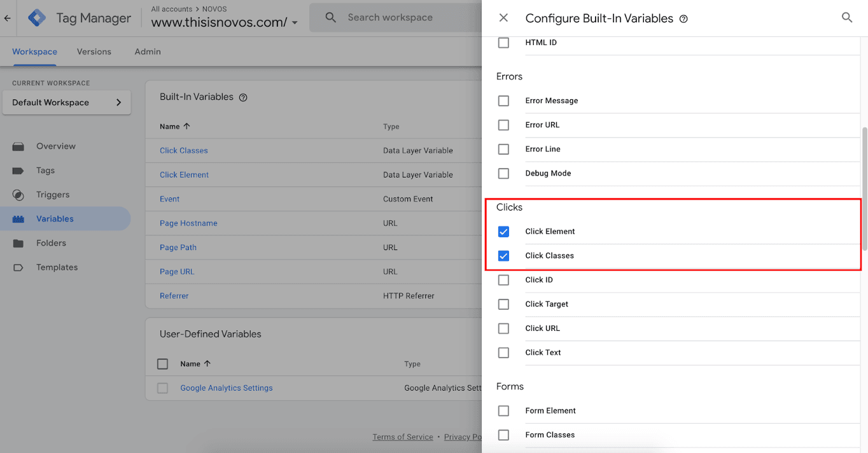Click the magnifier icon in Search workspace
The height and width of the screenshot is (453, 868).
pos(330,18)
